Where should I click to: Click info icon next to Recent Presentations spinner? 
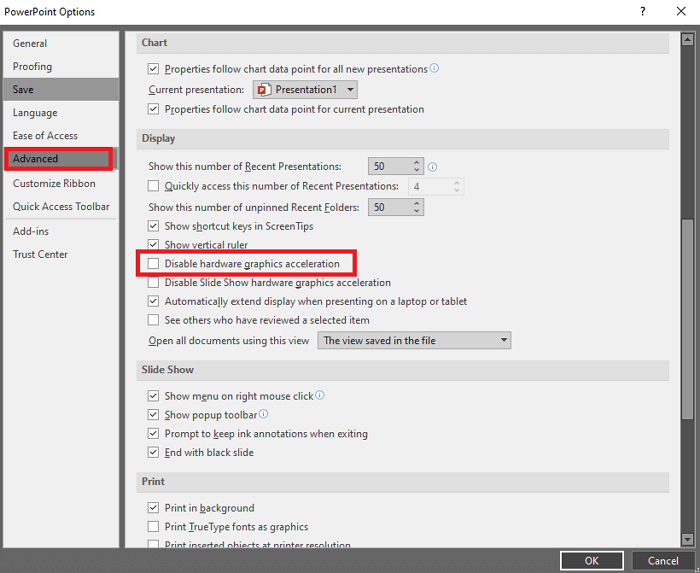pos(432,167)
